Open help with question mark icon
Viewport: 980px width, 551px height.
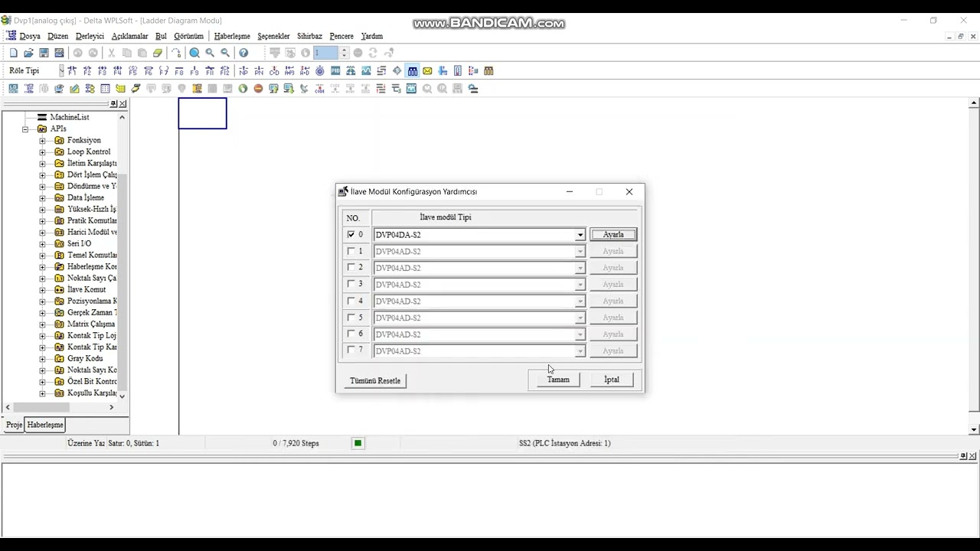coord(243,53)
